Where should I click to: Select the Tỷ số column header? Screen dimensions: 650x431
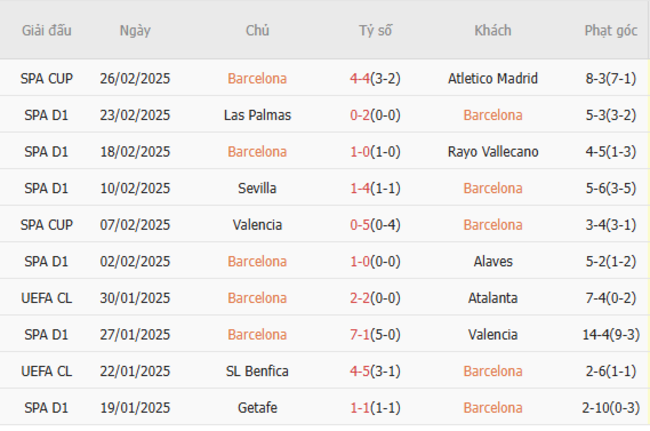pyautogui.click(x=375, y=31)
